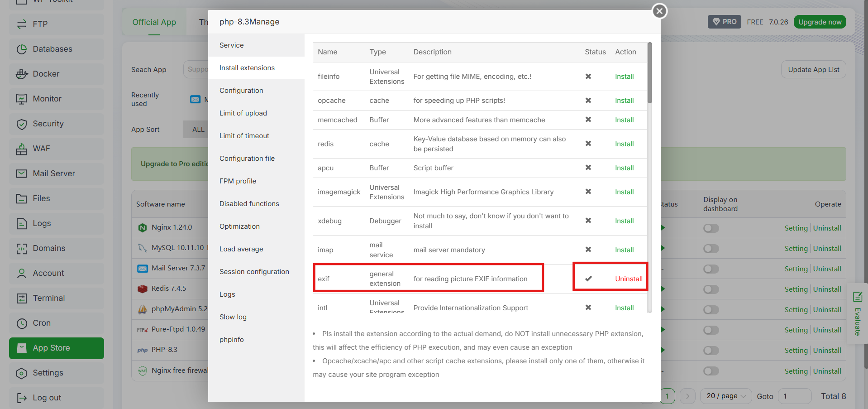Image resolution: width=868 pixels, height=409 pixels.
Task: Open the Optimization tab
Action: [256, 226]
